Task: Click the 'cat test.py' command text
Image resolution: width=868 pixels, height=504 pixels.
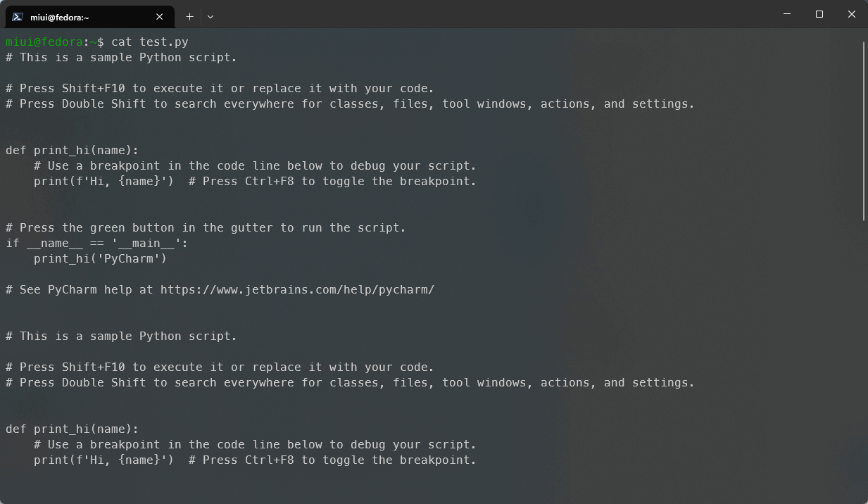Action: coord(149,42)
